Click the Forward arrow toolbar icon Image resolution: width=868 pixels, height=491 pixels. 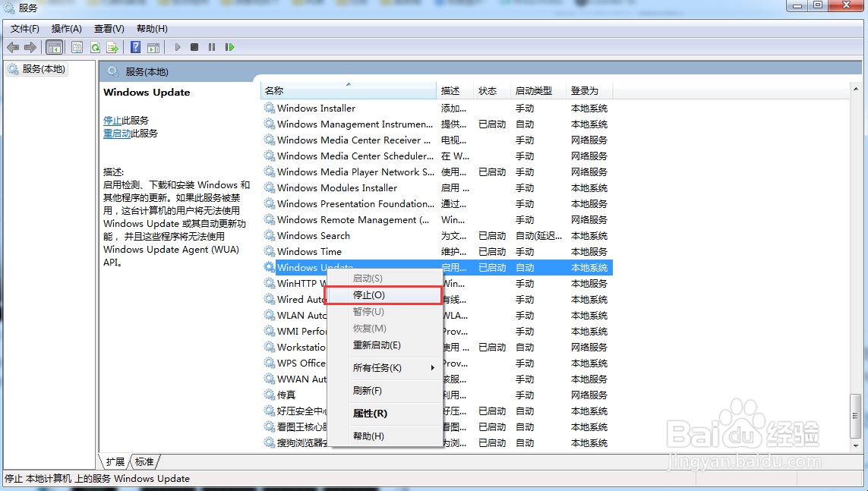(30, 48)
